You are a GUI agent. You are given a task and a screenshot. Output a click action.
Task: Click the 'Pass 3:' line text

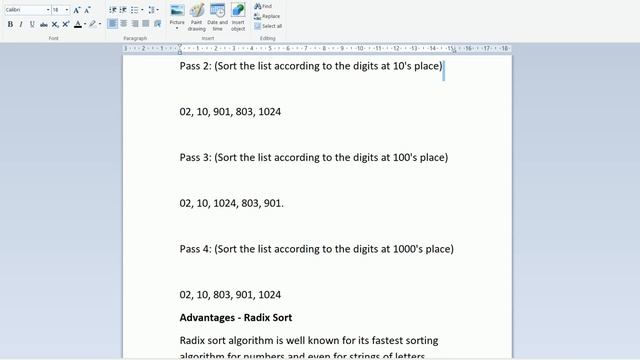[x=314, y=158]
